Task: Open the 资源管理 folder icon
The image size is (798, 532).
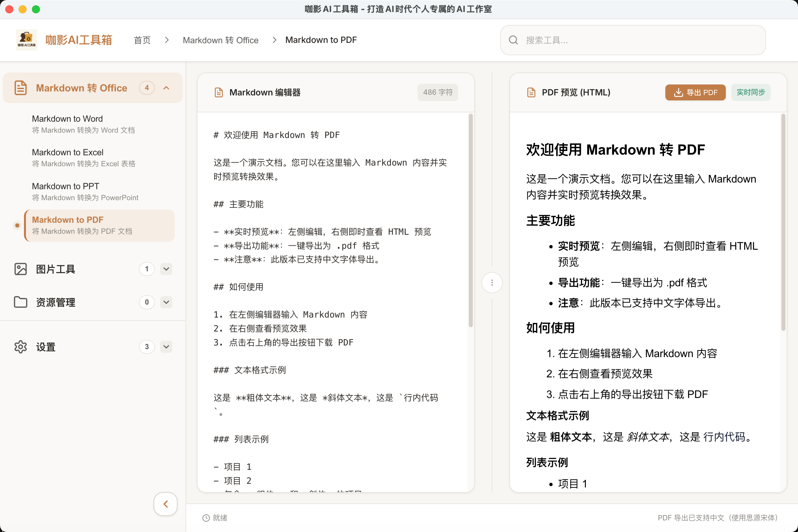Action: (20, 302)
